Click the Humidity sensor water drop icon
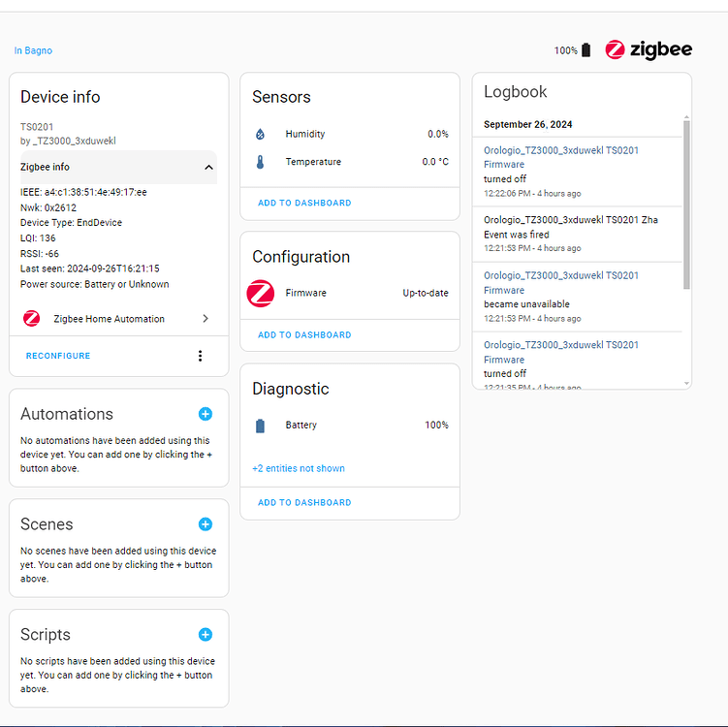 point(260,135)
